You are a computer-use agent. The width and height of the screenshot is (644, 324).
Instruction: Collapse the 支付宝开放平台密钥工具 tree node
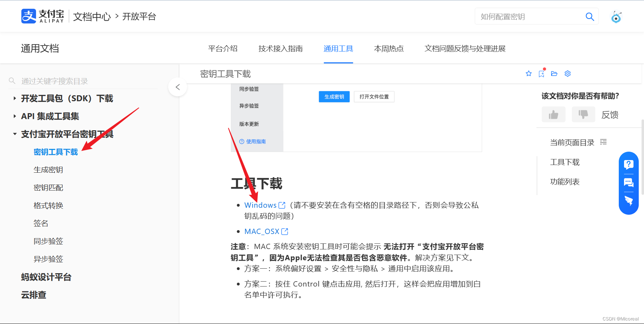pos(15,134)
